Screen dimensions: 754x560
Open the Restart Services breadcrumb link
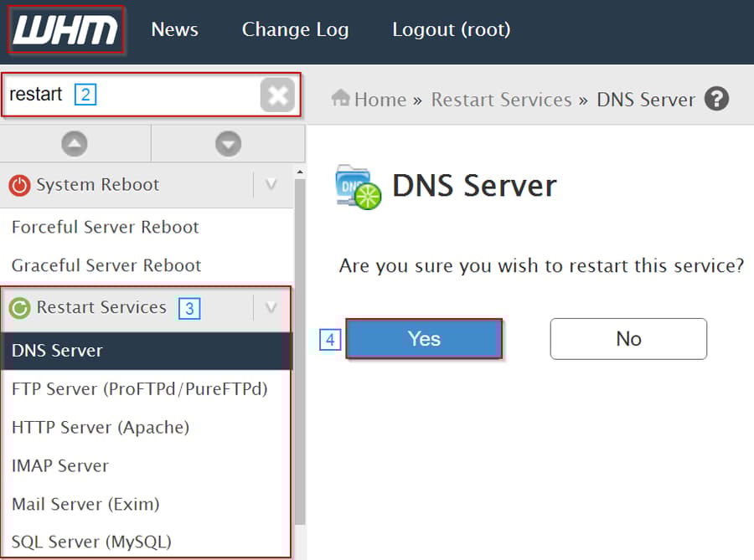[501, 99]
